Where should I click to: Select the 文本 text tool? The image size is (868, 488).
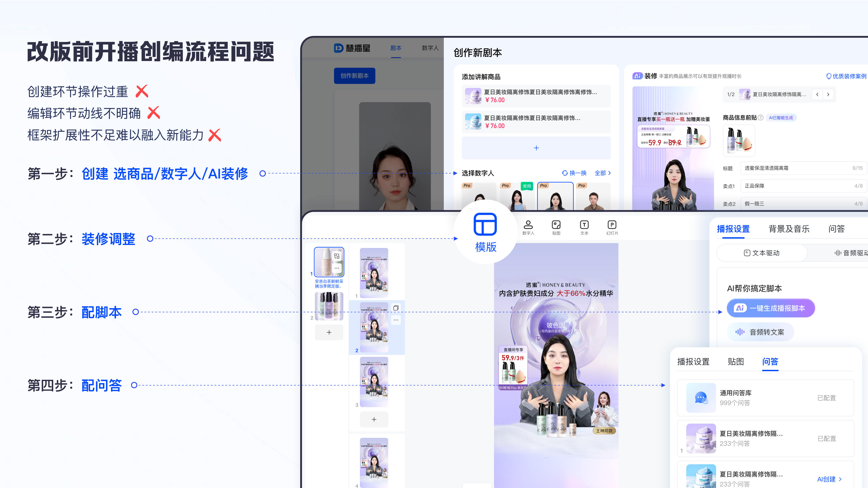[584, 227]
